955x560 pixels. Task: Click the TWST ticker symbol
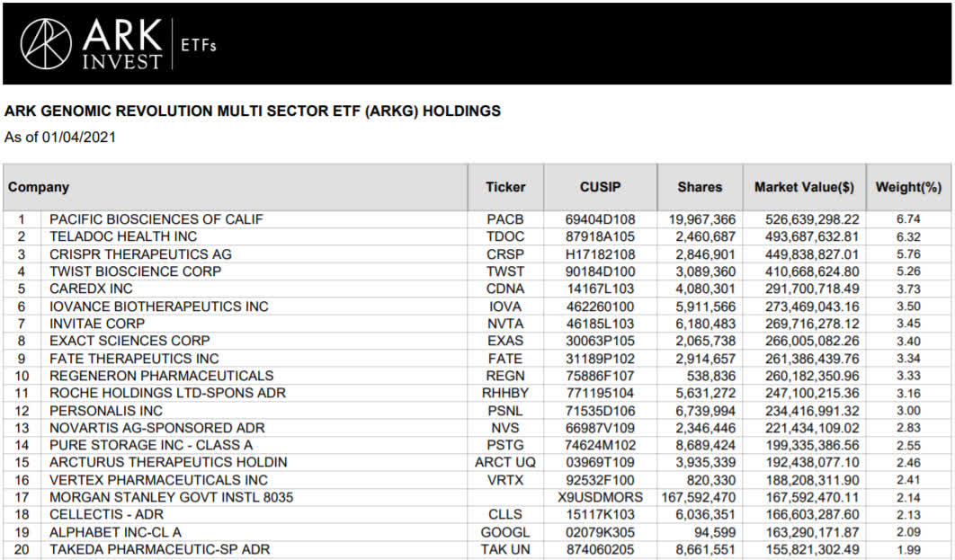pyautogui.click(x=505, y=271)
